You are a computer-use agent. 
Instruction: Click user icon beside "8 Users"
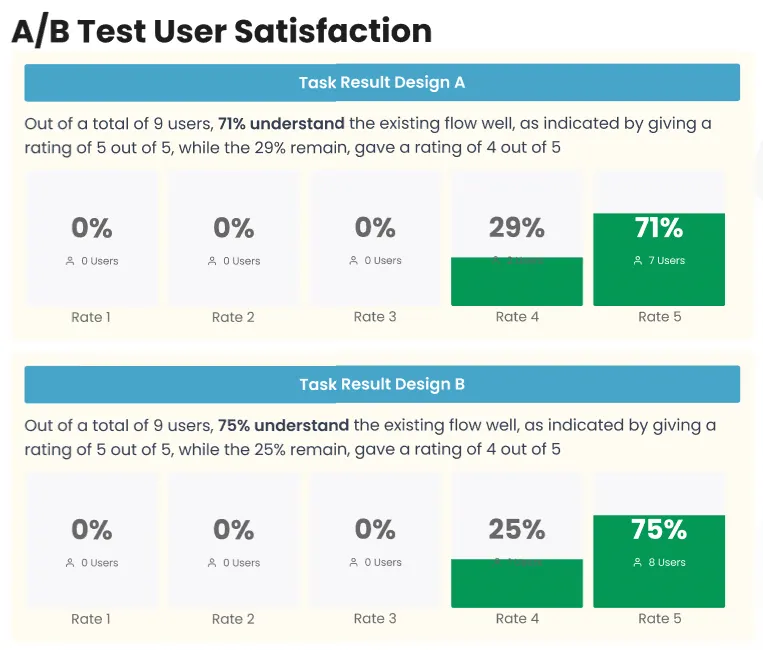tap(638, 563)
